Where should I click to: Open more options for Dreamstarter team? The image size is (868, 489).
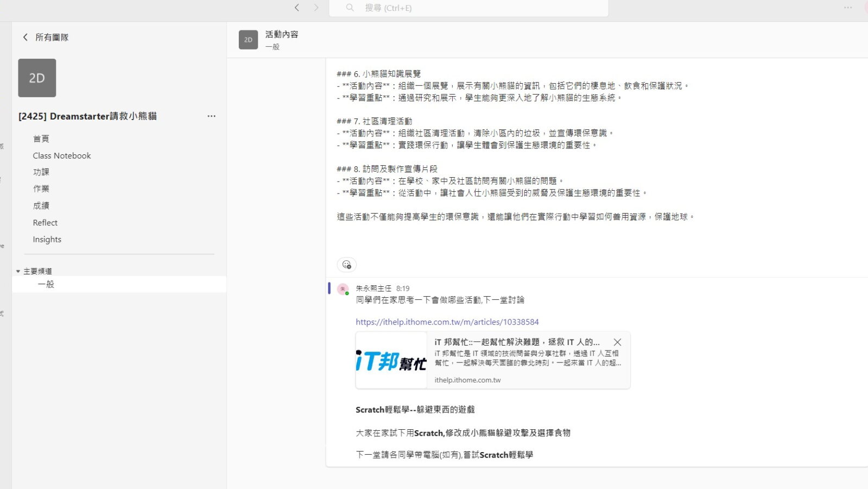click(x=211, y=116)
